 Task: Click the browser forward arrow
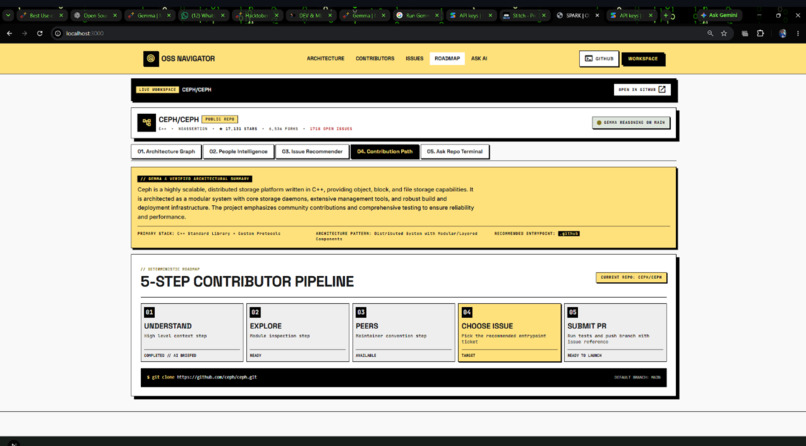tap(24, 33)
